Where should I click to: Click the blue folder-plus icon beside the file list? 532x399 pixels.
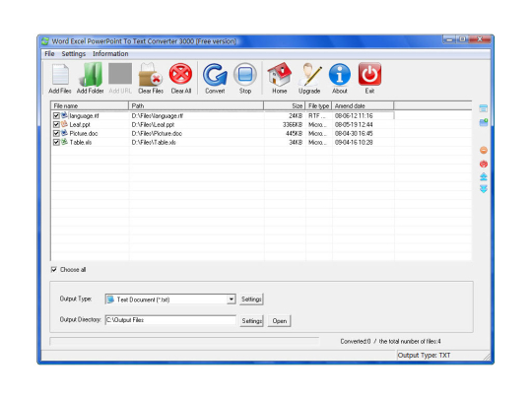[484, 122]
